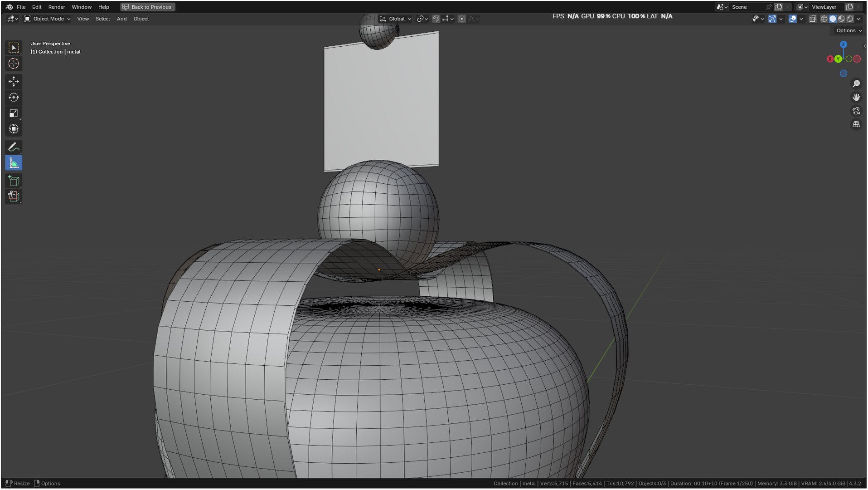The width and height of the screenshot is (868, 490).
Task: Open the snapping options dropdown
Action: (448, 19)
